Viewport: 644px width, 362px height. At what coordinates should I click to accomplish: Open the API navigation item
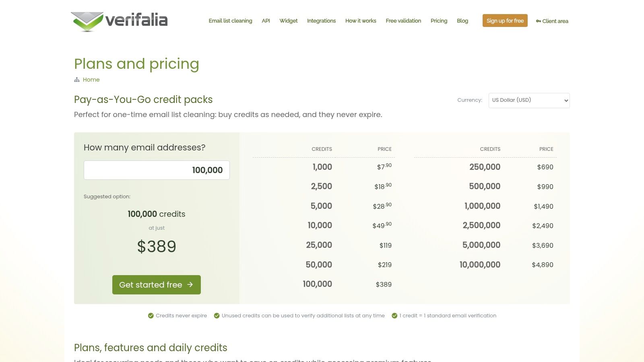click(x=266, y=21)
